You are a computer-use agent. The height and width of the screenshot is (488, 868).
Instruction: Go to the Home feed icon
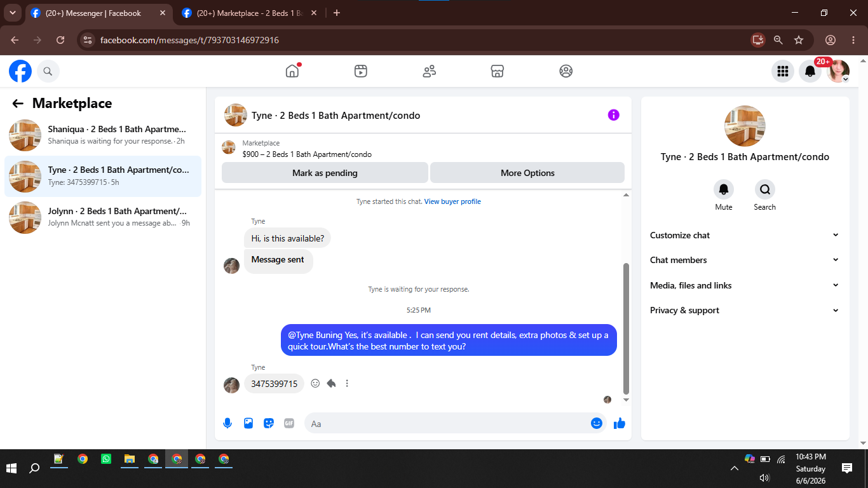tap(292, 71)
